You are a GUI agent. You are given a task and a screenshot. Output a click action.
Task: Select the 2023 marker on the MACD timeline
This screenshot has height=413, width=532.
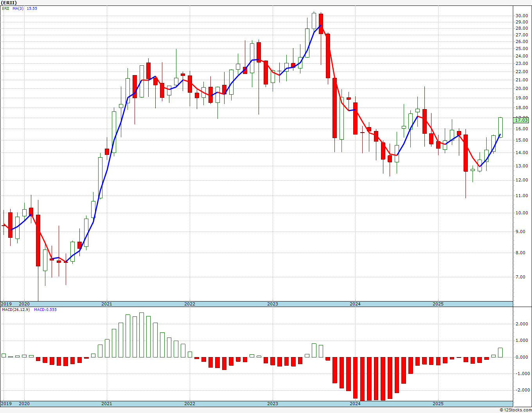pos(272,404)
